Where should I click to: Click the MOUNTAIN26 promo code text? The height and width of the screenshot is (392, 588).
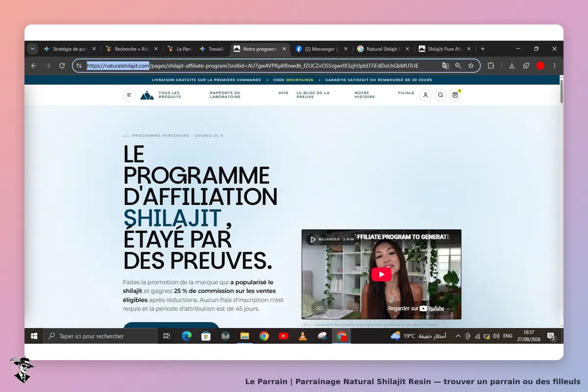tap(300, 80)
